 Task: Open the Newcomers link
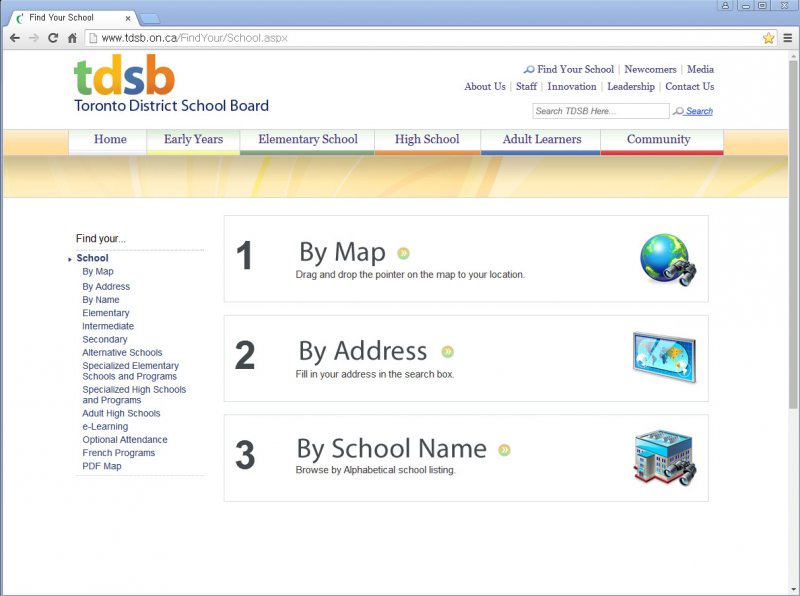(650, 69)
